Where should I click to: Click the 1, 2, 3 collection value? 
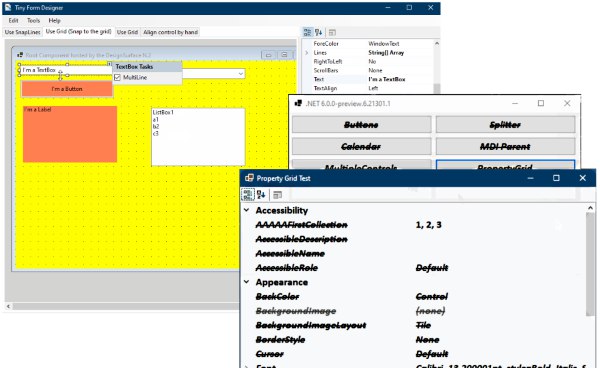(x=429, y=225)
